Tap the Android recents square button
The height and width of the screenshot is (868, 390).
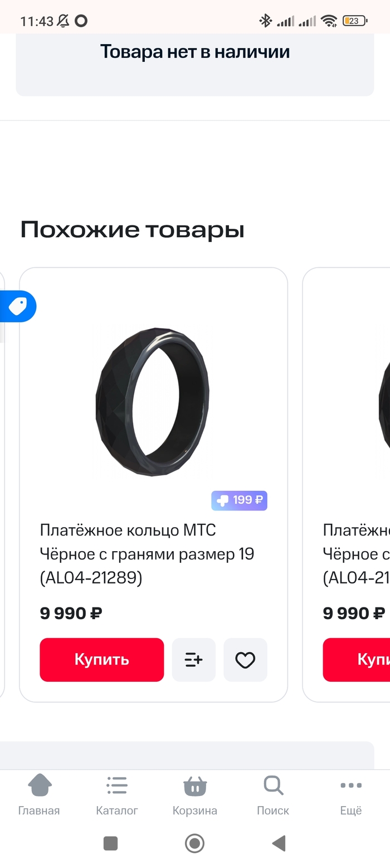110,843
